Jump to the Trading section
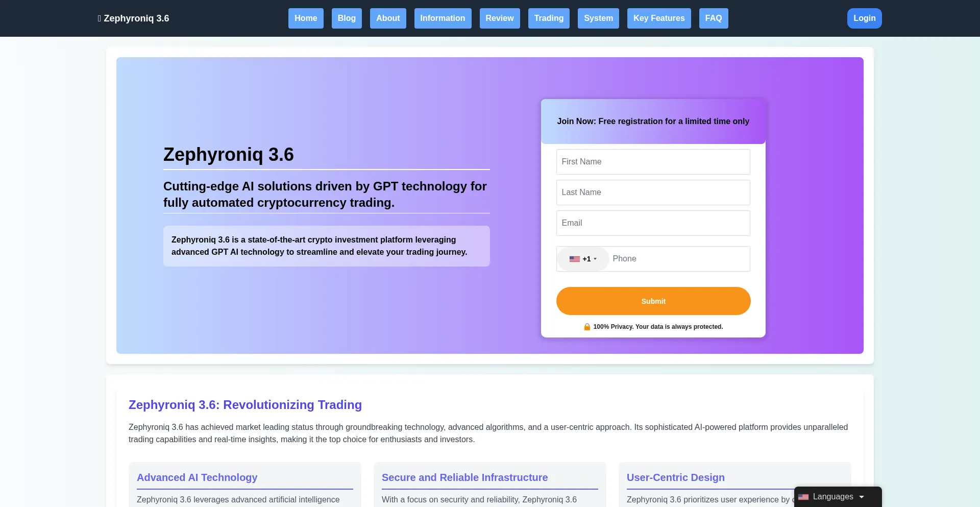This screenshot has height=507, width=980. tap(549, 18)
